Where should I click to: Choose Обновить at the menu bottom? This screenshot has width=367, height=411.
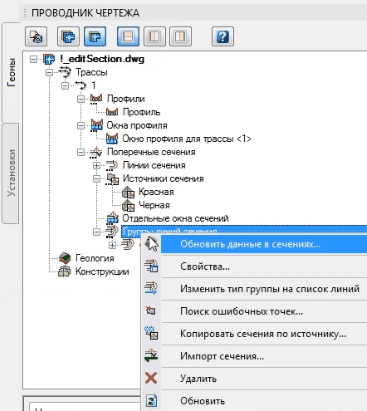click(x=255, y=401)
